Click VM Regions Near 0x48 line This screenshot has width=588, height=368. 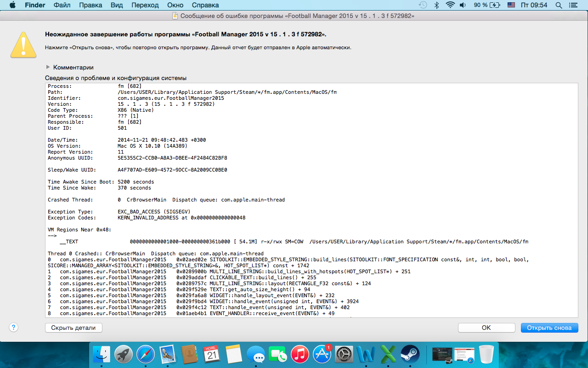pyautogui.click(x=79, y=230)
